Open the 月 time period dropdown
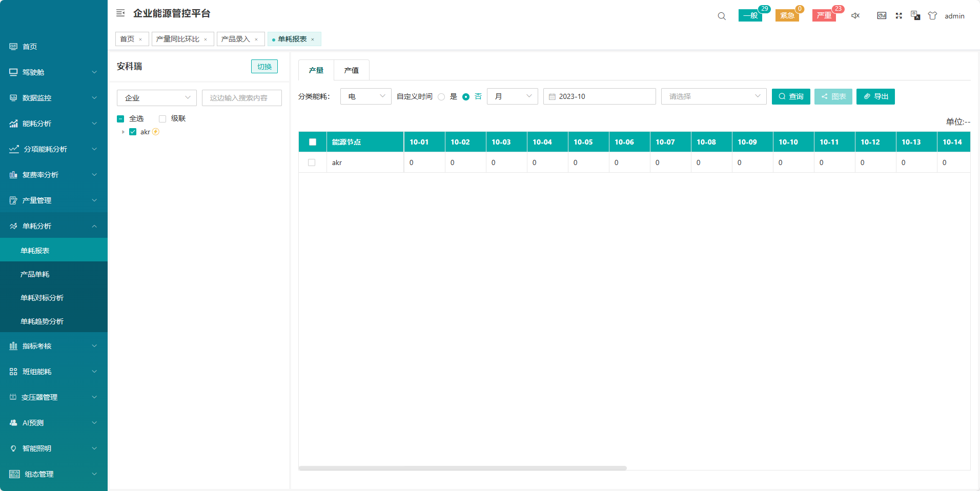This screenshot has height=491, width=980. pos(512,96)
